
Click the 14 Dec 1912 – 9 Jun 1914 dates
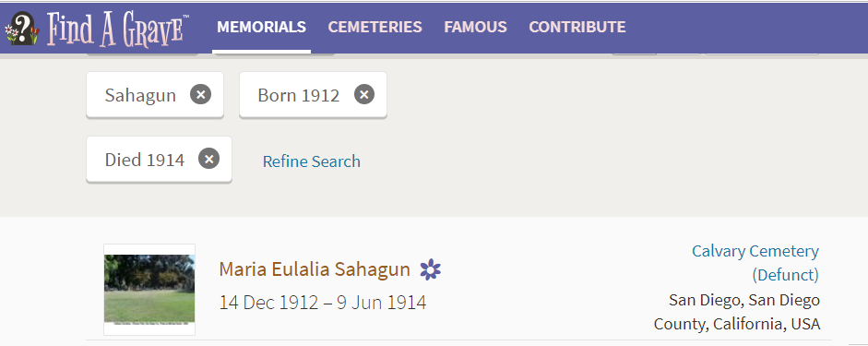pyautogui.click(x=323, y=303)
